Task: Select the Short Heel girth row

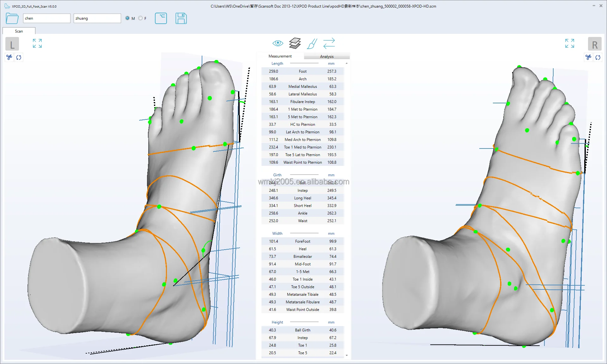Action: click(303, 206)
